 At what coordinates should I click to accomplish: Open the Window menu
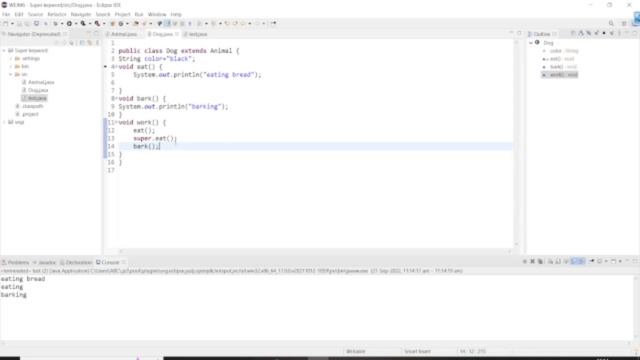point(157,14)
